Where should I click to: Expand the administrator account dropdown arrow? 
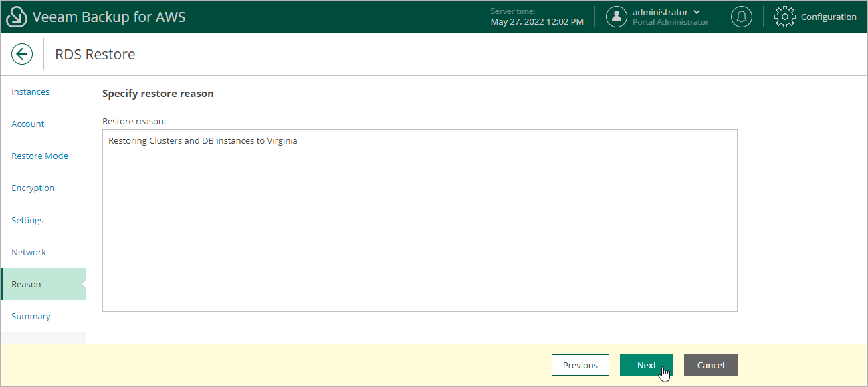697,12
